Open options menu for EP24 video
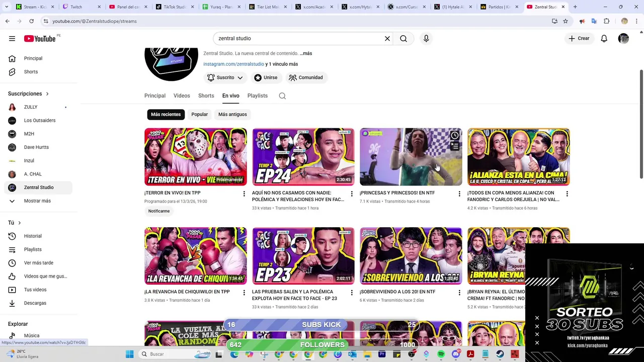Viewport: 644px width, 362px height. [x=352, y=194]
